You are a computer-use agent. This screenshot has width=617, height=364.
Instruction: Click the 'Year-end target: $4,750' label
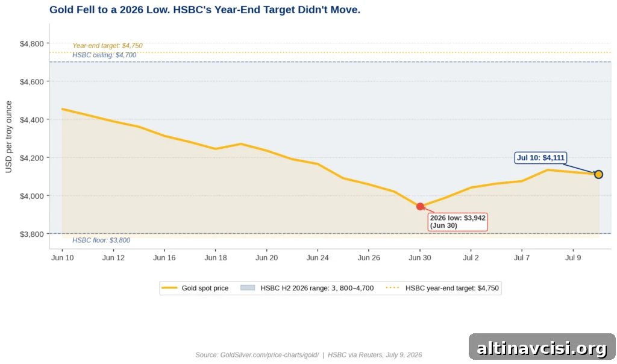(x=107, y=46)
